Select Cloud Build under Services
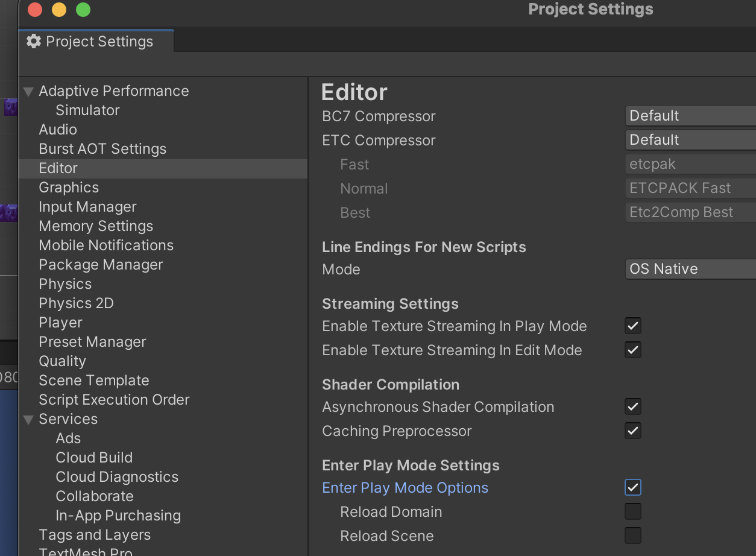This screenshot has height=556, width=756. (94, 458)
